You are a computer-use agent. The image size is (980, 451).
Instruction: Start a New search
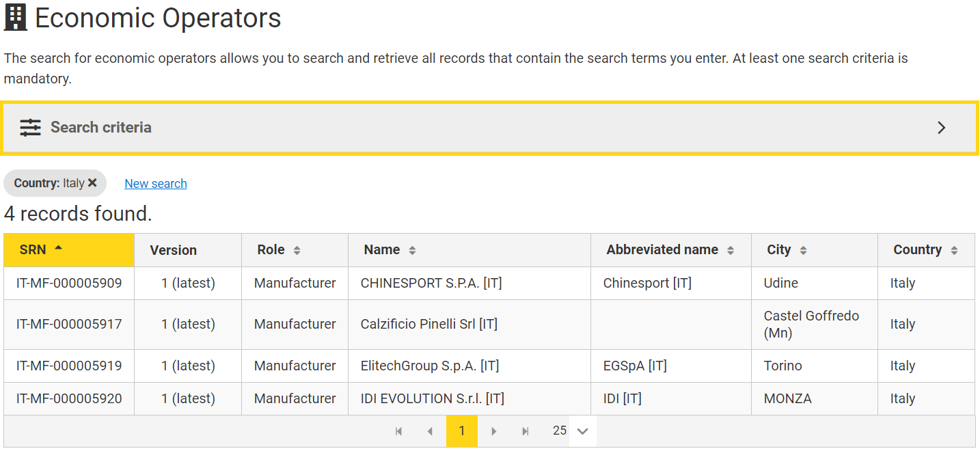click(x=156, y=183)
